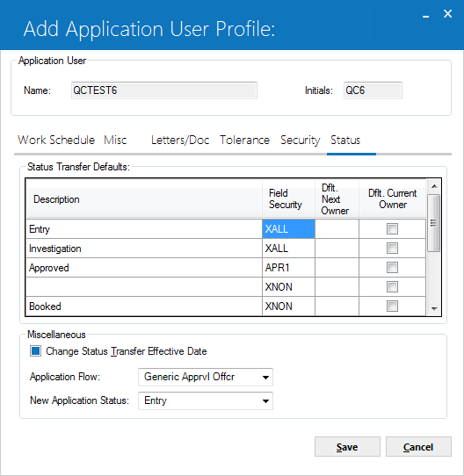Tick the Dflt. Current Owner checkbox for Approved
Screen dimensions: 464x476
[x=392, y=268]
